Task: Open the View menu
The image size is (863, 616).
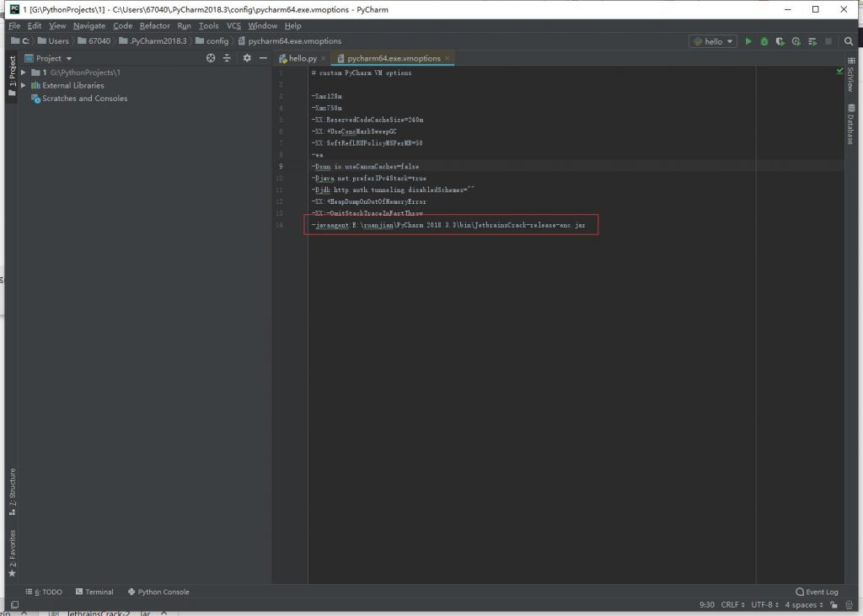Action: click(57, 26)
